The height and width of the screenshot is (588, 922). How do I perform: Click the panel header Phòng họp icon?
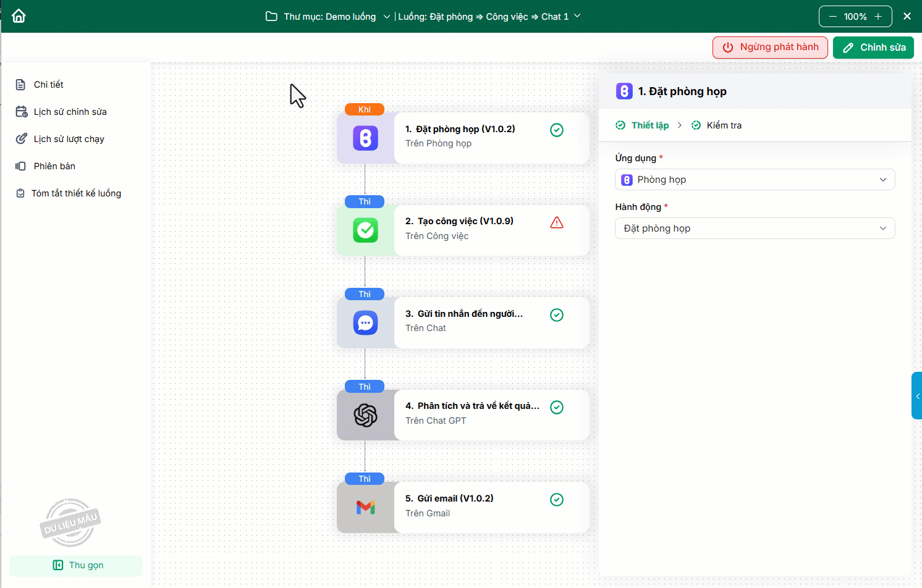(x=624, y=91)
